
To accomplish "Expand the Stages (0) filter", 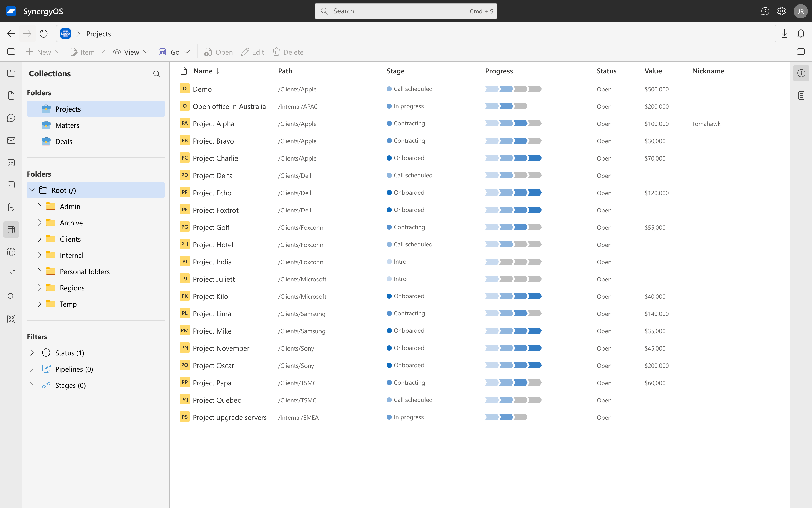I will [32, 385].
